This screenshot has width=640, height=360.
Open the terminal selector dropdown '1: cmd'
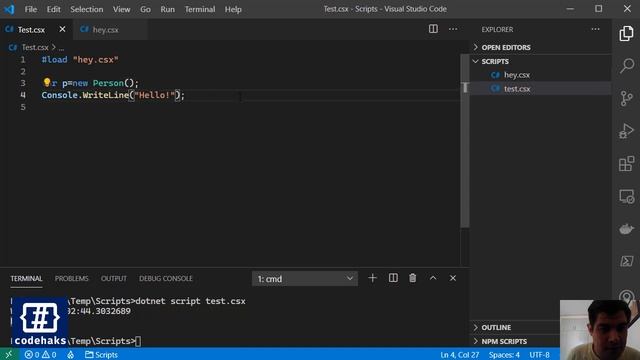pos(305,279)
